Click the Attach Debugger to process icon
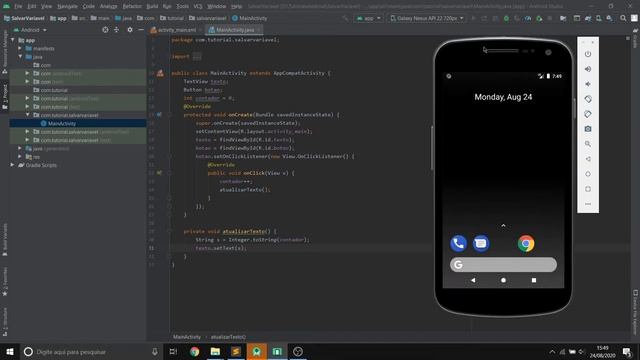This screenshot has height=360, width=640. (x=539, y=18)
